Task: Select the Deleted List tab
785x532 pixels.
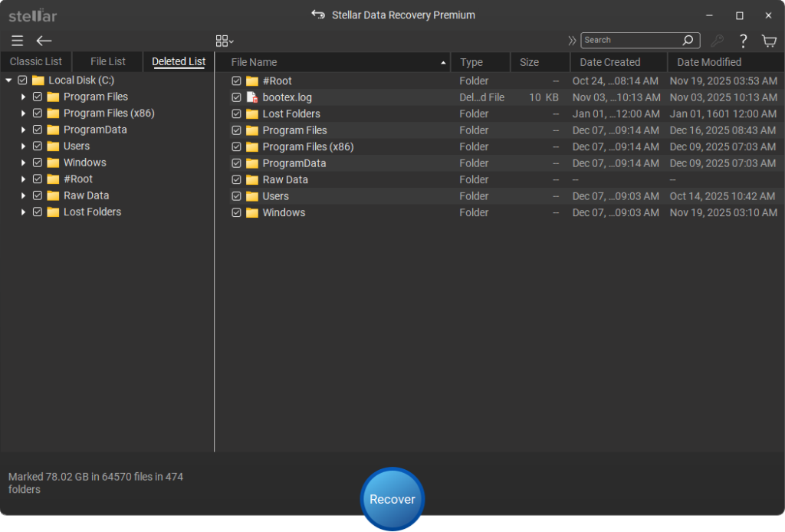Action: point(179,61)
